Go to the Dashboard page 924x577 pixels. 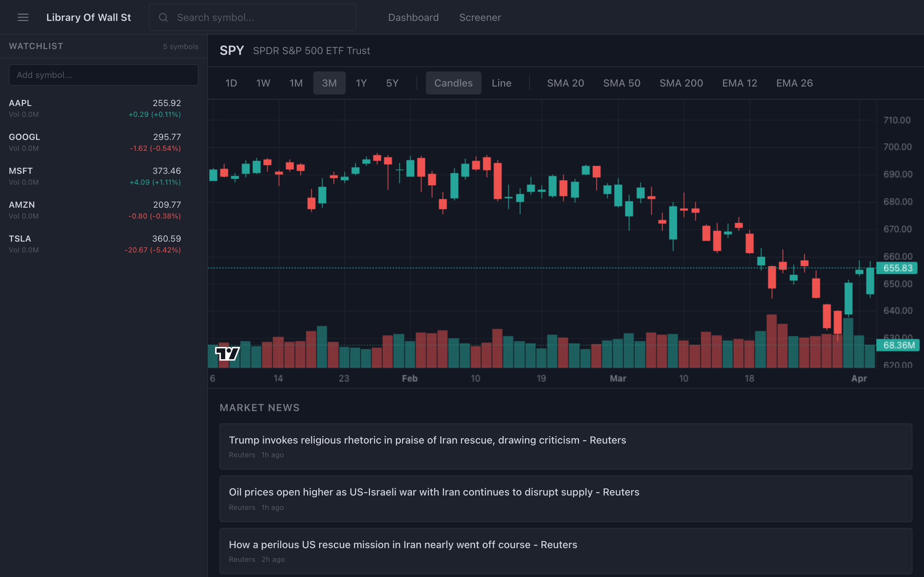pos(413,18)
